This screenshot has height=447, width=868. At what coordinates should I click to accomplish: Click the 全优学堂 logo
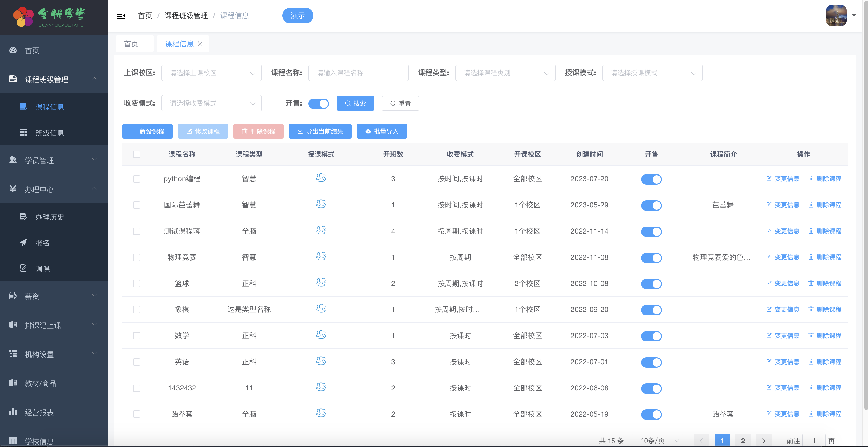(49, 17)
